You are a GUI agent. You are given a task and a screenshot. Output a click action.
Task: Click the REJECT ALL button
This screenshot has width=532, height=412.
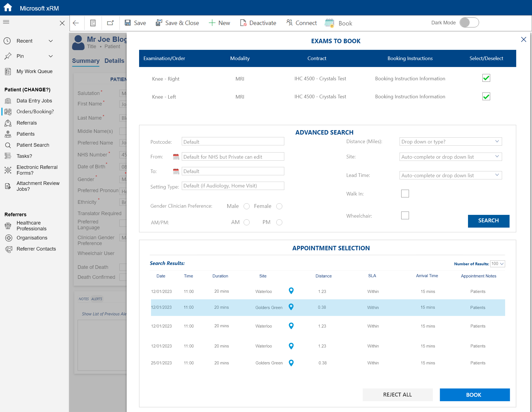[x=397, y=395]
